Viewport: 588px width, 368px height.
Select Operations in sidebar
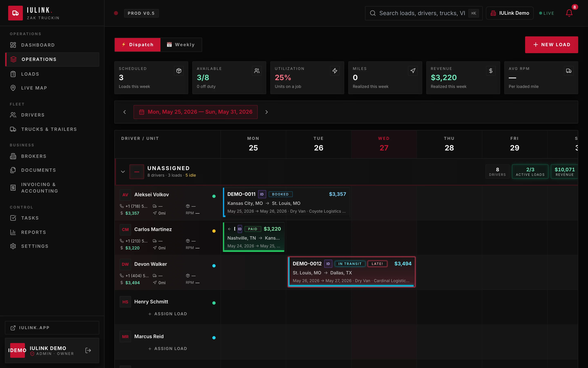(x=52, y=59)
